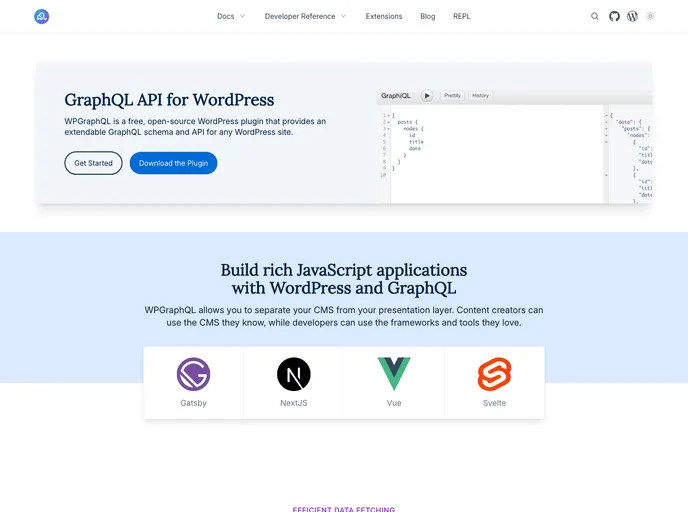Open the REPL page
This screenshot has height=512, width=688.
(462, 16)
